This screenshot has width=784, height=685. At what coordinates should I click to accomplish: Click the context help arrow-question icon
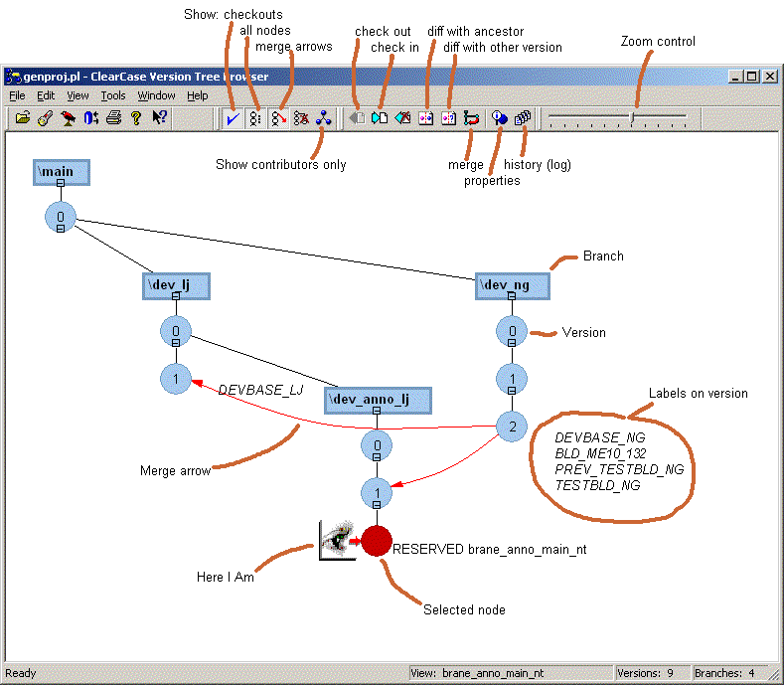[160, 117]
